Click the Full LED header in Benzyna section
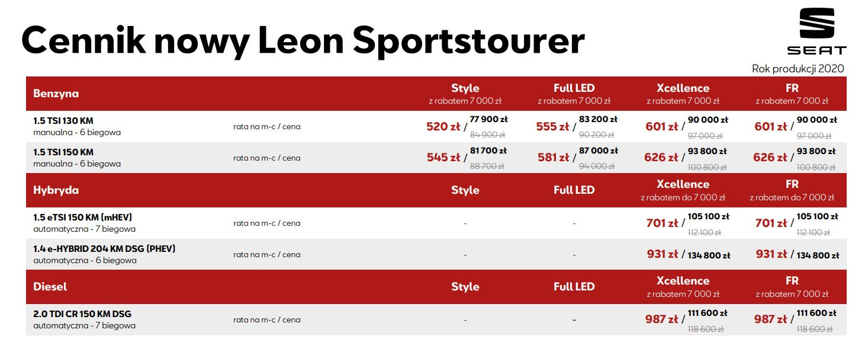Viewport: 868px width, 339px height. pyautogui.click(x=574, y=88)
